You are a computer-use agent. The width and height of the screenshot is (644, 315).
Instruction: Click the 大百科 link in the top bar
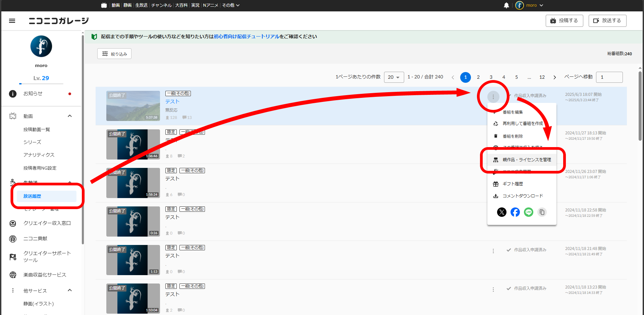point(181,5)
